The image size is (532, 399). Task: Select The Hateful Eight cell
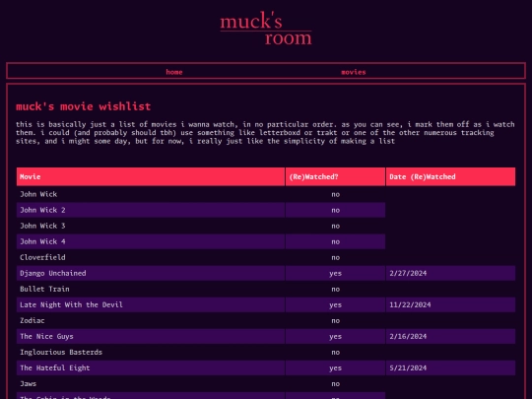click(151, 367)
